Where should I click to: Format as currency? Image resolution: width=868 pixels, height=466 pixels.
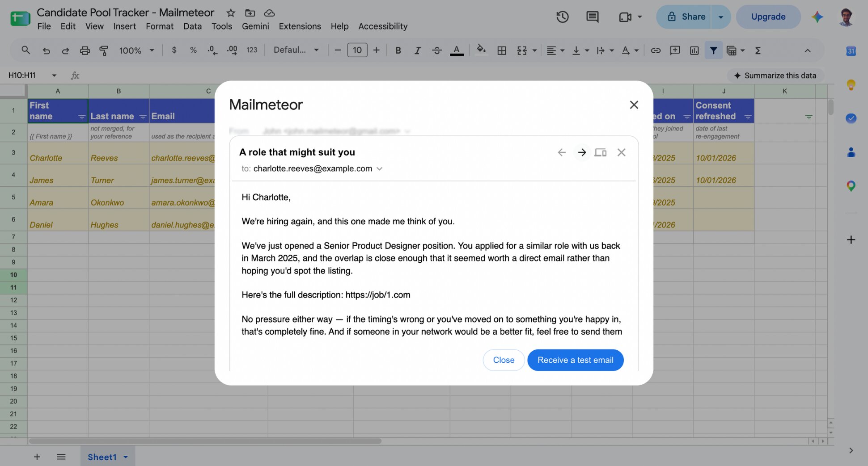(174, 50)
